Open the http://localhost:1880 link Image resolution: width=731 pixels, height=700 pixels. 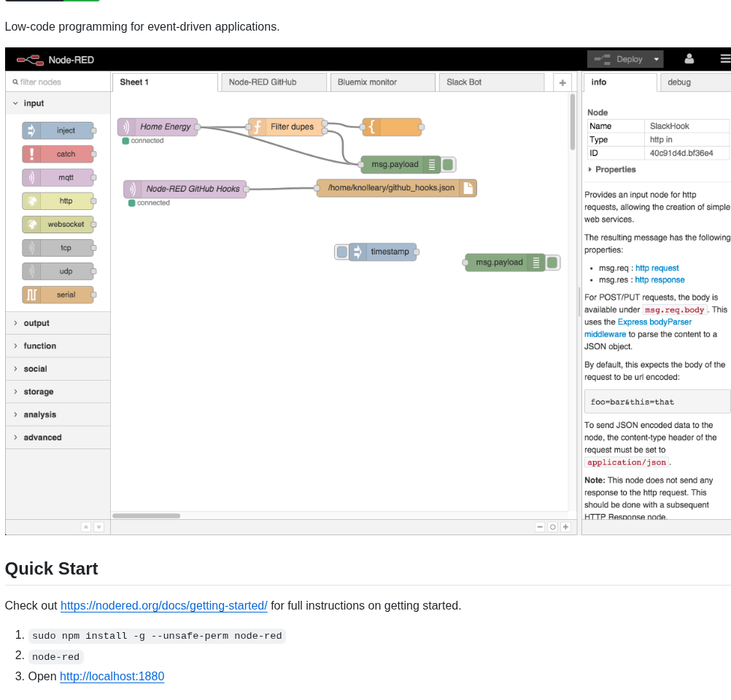coord(112,676)
